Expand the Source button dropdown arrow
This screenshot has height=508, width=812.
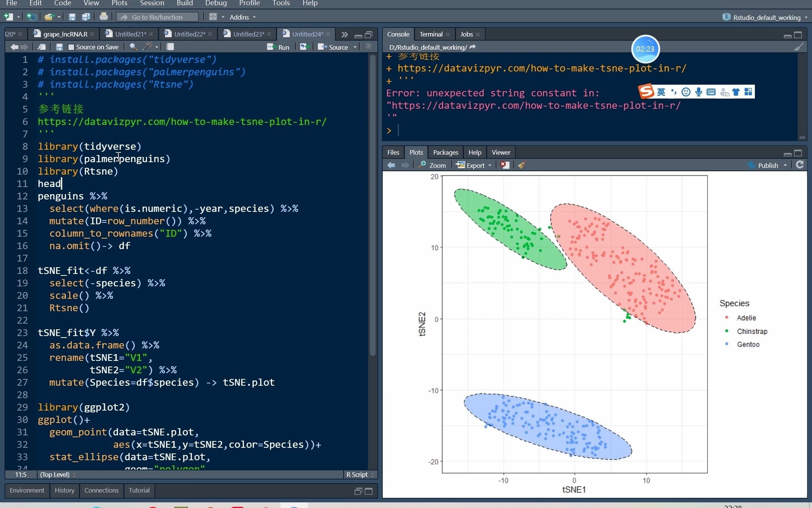tap(355, 47)
